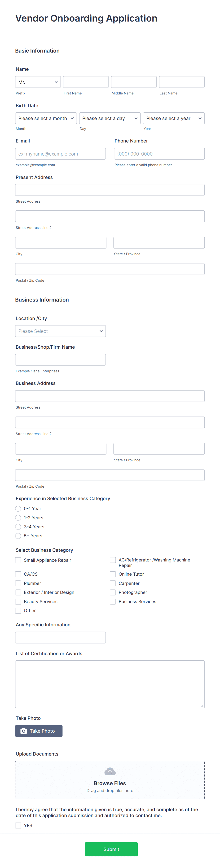220x868 pixels.
Task: Click the List of Certification textarea
Action: tap(110, 684)
